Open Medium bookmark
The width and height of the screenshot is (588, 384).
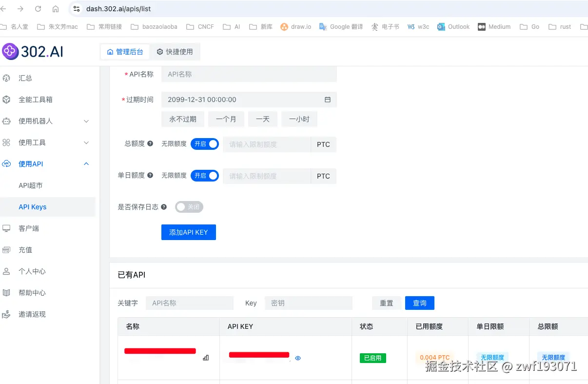pos(494,27)
